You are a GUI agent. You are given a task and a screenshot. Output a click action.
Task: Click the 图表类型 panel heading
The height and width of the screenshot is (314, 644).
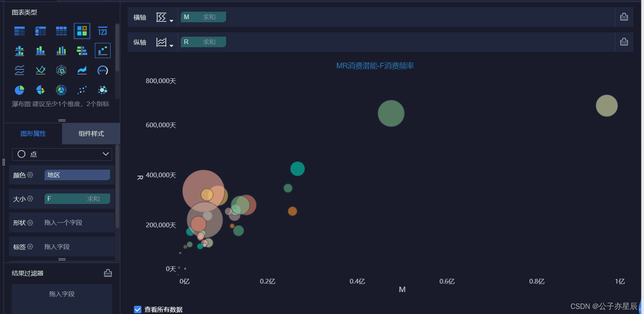coord(24,12)
